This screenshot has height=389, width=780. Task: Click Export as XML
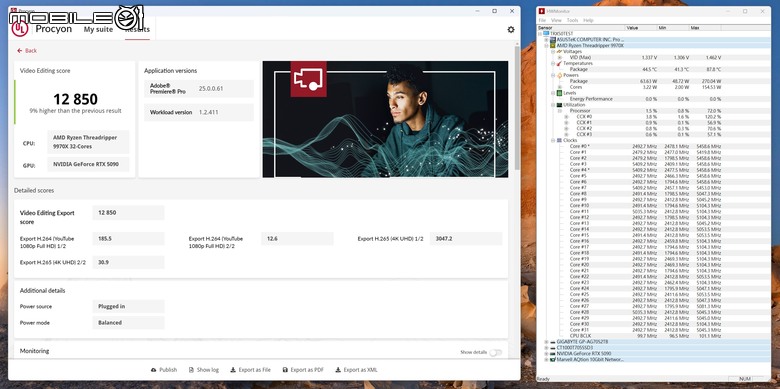356,370
